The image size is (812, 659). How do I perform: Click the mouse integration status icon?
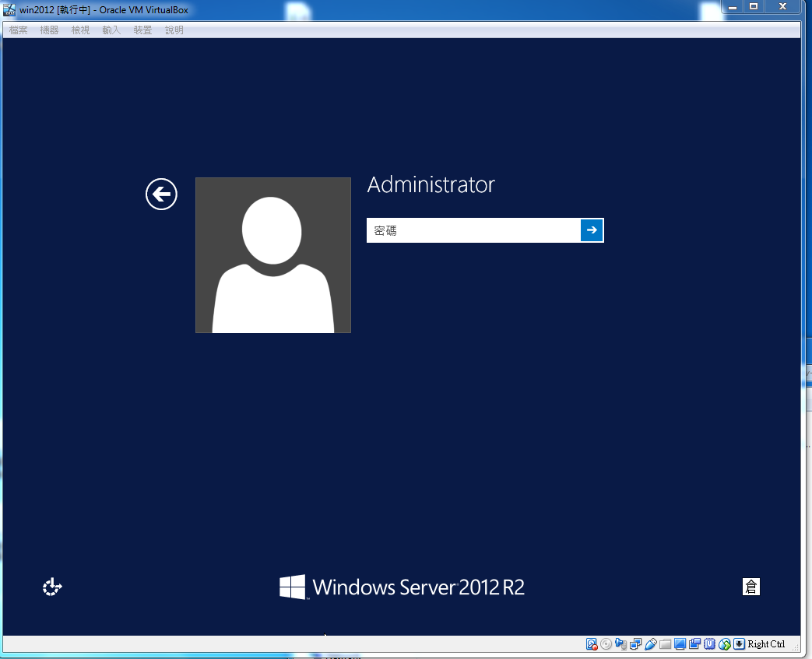click(x=725, y=644)
